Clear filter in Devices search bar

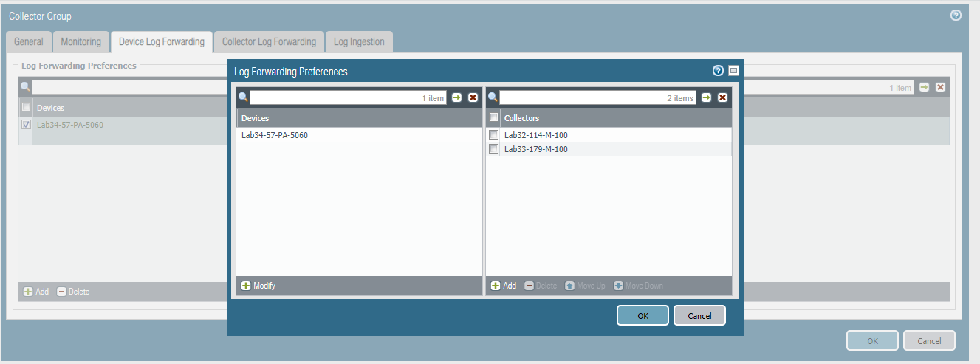473,97
